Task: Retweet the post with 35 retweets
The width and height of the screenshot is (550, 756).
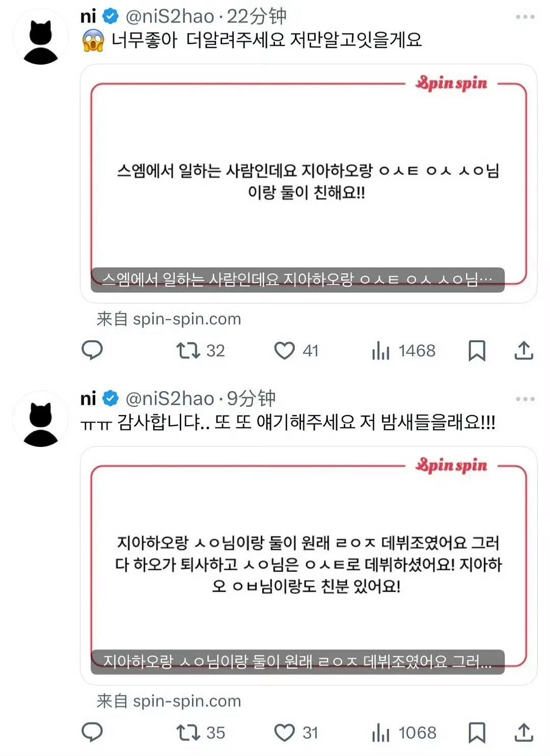Action: [200, 732]
